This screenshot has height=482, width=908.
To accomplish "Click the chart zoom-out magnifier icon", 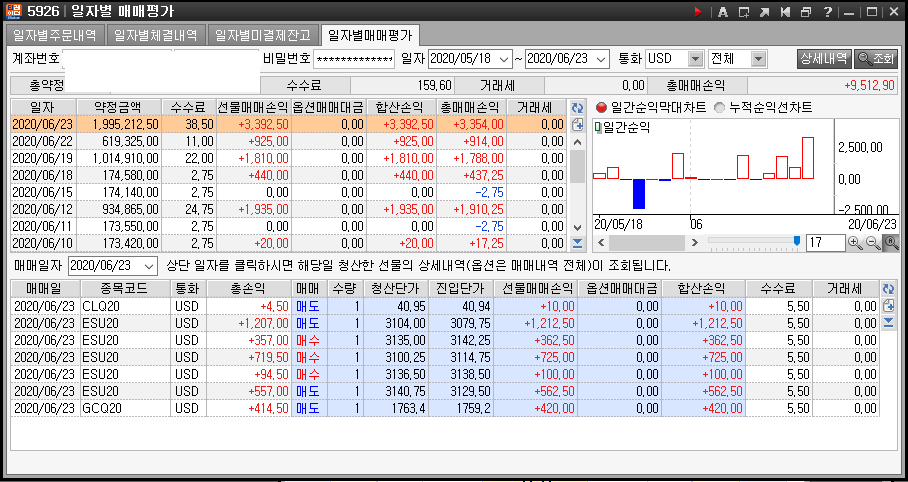I will tap(872, 242).
